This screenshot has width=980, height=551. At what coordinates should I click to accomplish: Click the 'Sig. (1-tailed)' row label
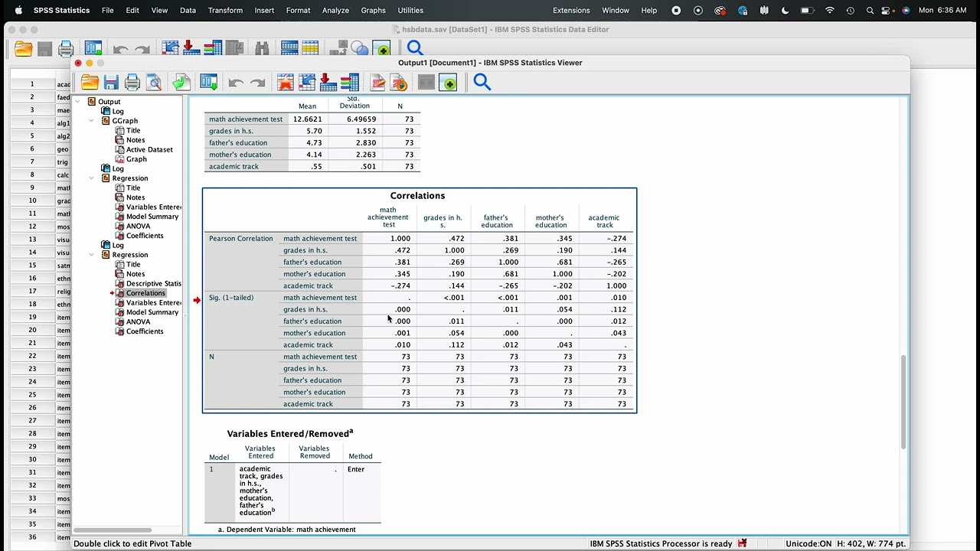(x=231, y=298)
